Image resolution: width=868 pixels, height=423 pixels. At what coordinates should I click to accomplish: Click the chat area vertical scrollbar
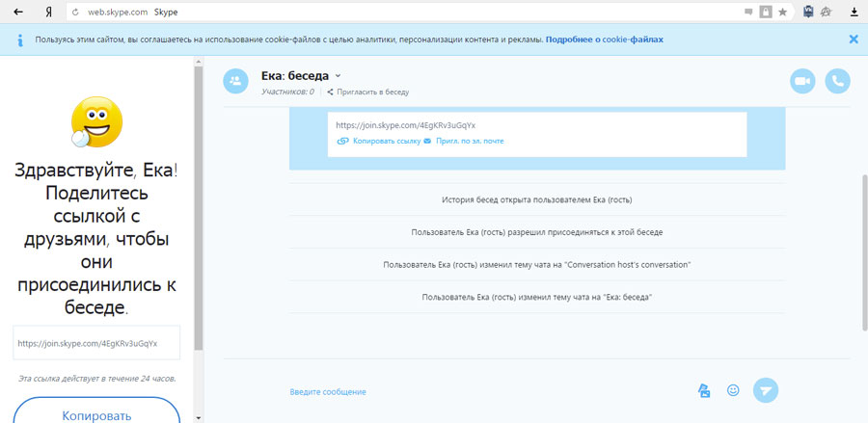[865, 252]
